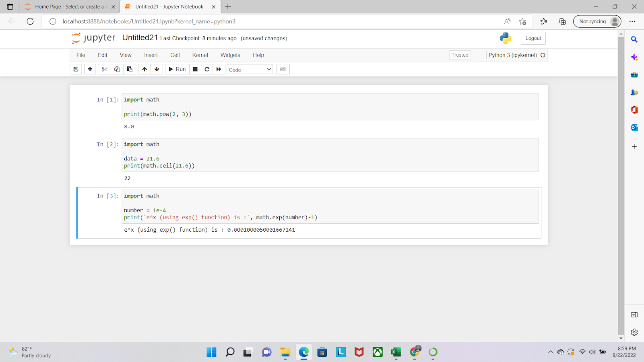This screenshot has height=362, width=644.
Task: View site information icon
Action: pos(53,21)
